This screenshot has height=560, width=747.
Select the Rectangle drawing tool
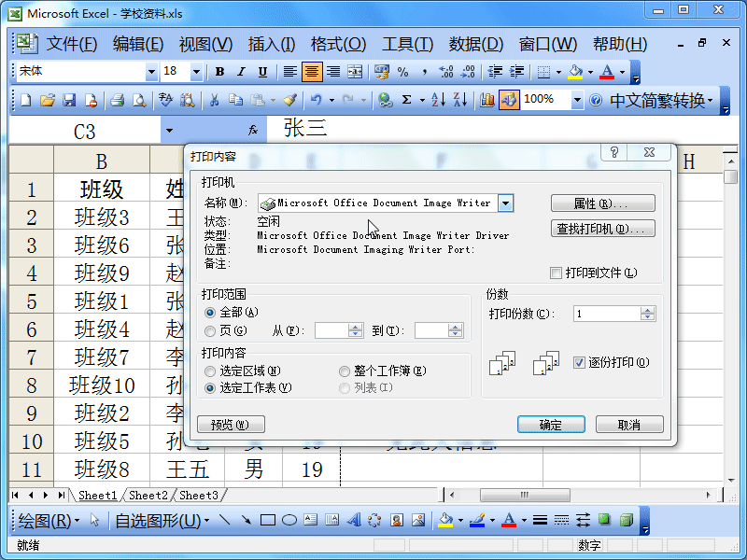pyautogui.click(x=268, y=520)
